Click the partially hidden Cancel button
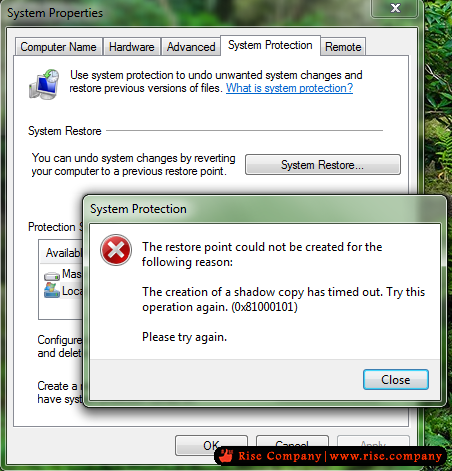 pyautogui.click(x=292, y=441)
